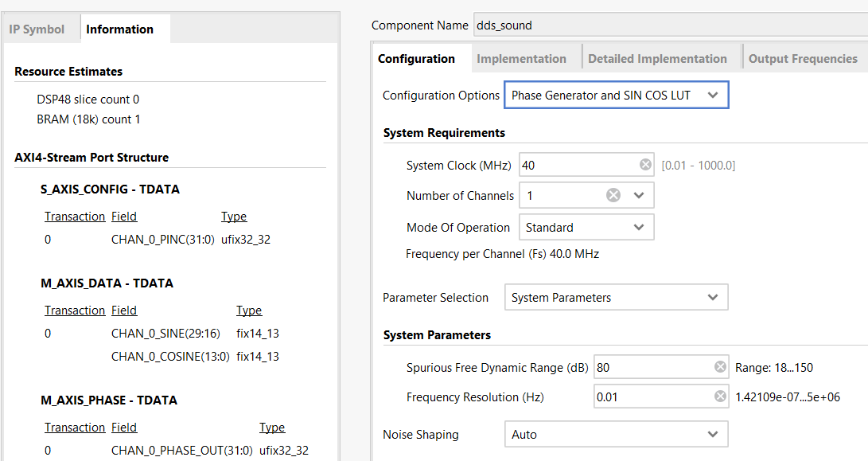Open the Detailed Implementation tab
Viewport: 868px width, 461px height.
pyautogui.click(x=657, y=59)
